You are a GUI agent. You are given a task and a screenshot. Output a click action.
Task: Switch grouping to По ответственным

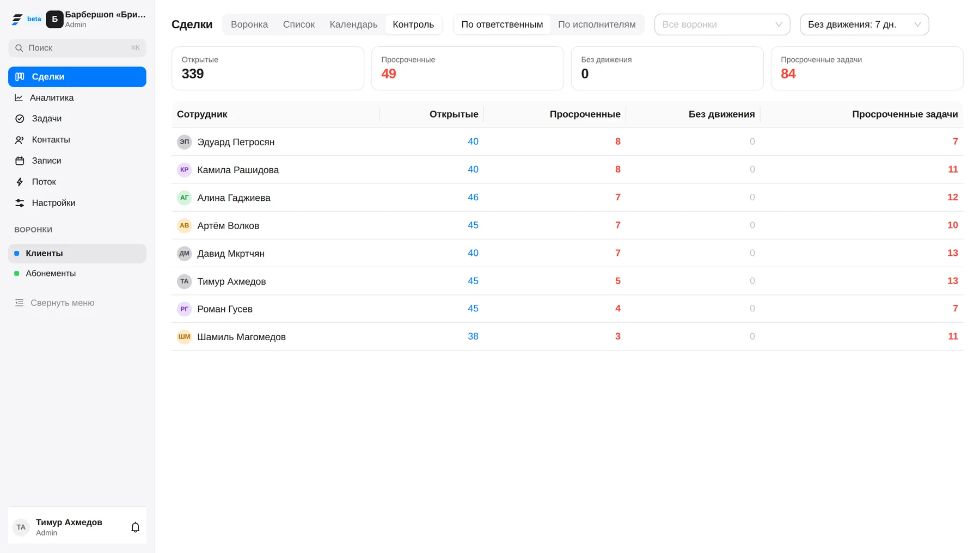[502, 24]
